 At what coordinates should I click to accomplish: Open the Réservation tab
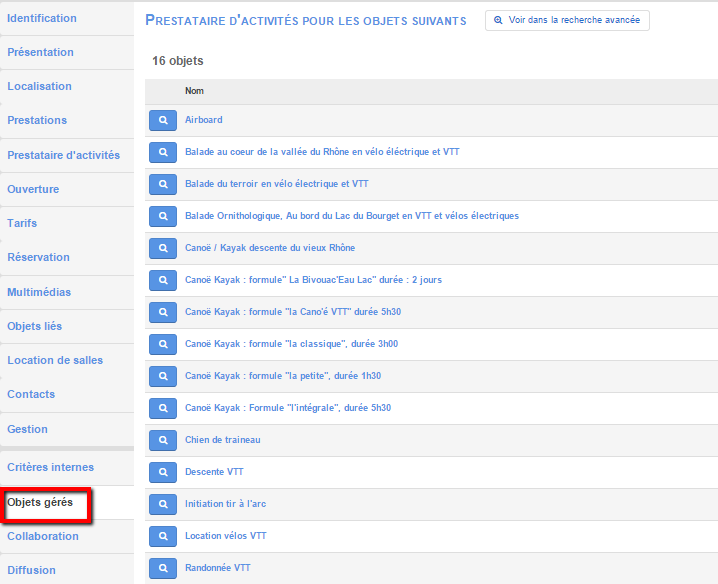67,257
